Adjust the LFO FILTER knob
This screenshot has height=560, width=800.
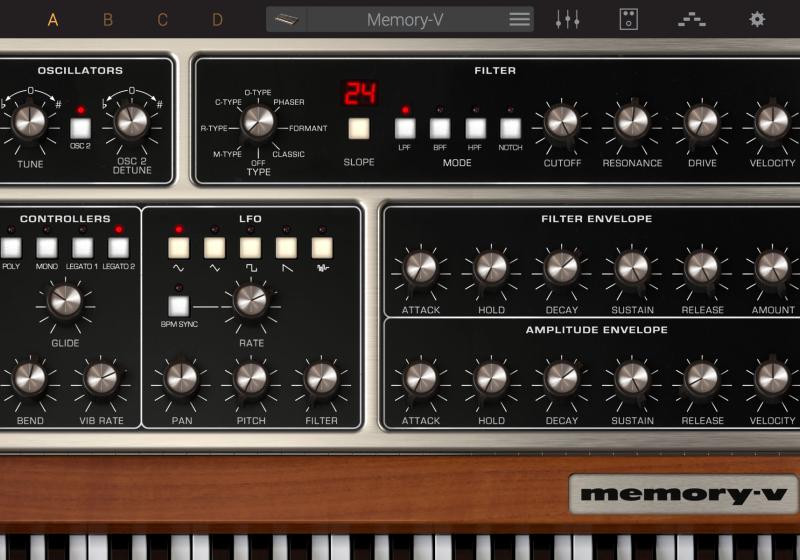point(321,378)
